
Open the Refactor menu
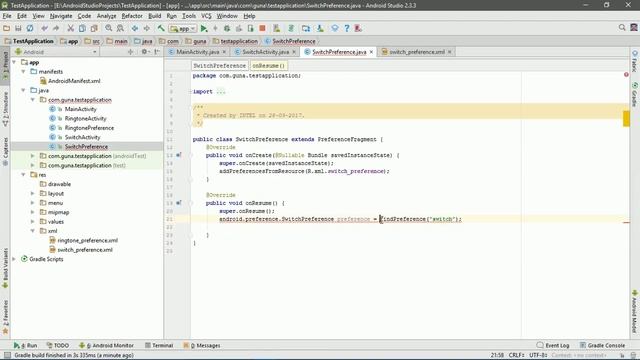coord(132,16)
